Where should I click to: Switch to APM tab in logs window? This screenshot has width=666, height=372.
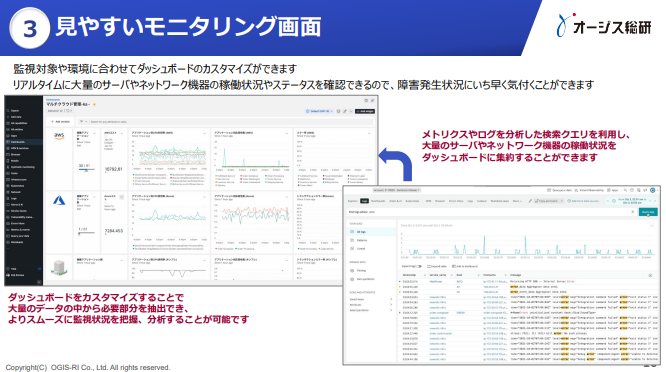coord(428,201)
